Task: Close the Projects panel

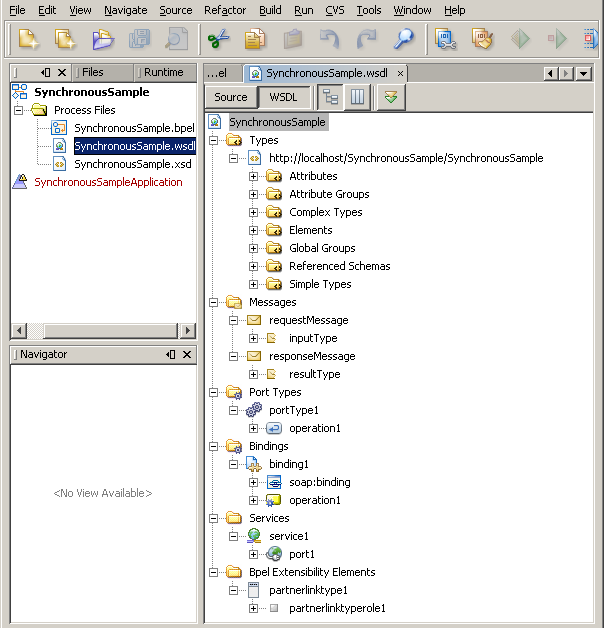Action: click(62, 72)
